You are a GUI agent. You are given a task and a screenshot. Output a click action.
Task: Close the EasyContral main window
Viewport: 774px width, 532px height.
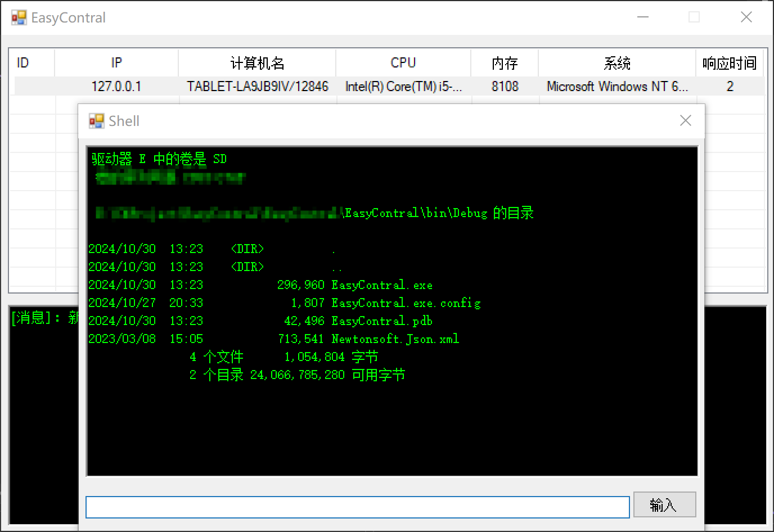click(x=746, y=17)
